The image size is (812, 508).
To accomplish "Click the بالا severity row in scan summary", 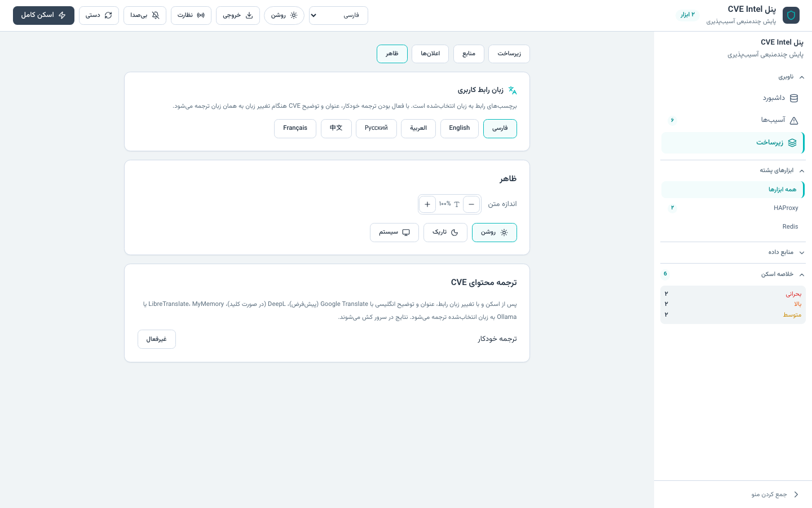I will (733, 304).
